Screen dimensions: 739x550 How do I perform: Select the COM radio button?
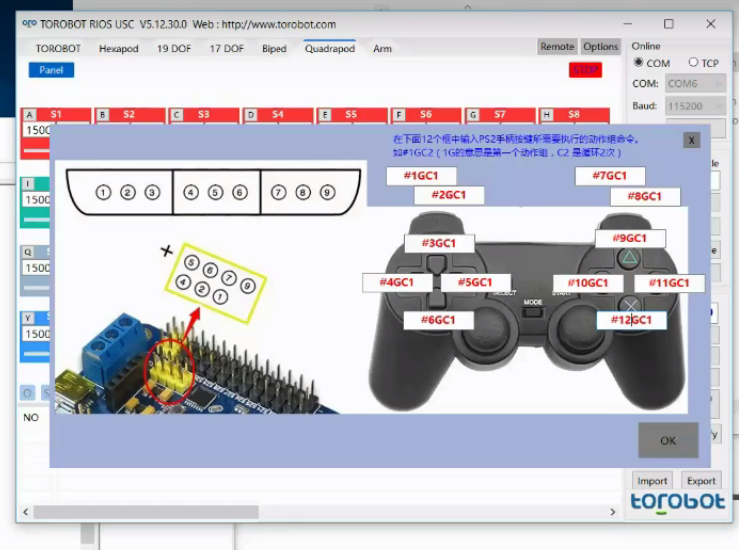pyautogui.click(x=639, y=62)
